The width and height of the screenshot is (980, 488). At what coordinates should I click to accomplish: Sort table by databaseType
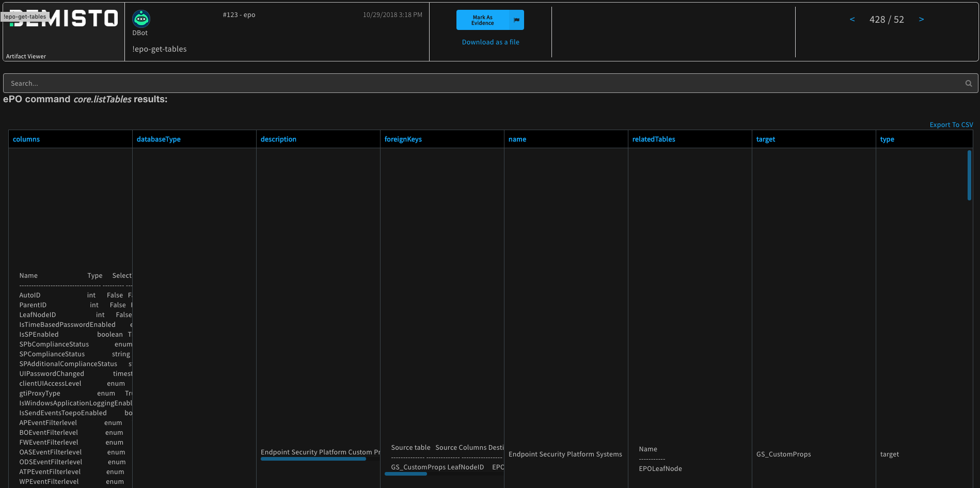coord(159,139)
